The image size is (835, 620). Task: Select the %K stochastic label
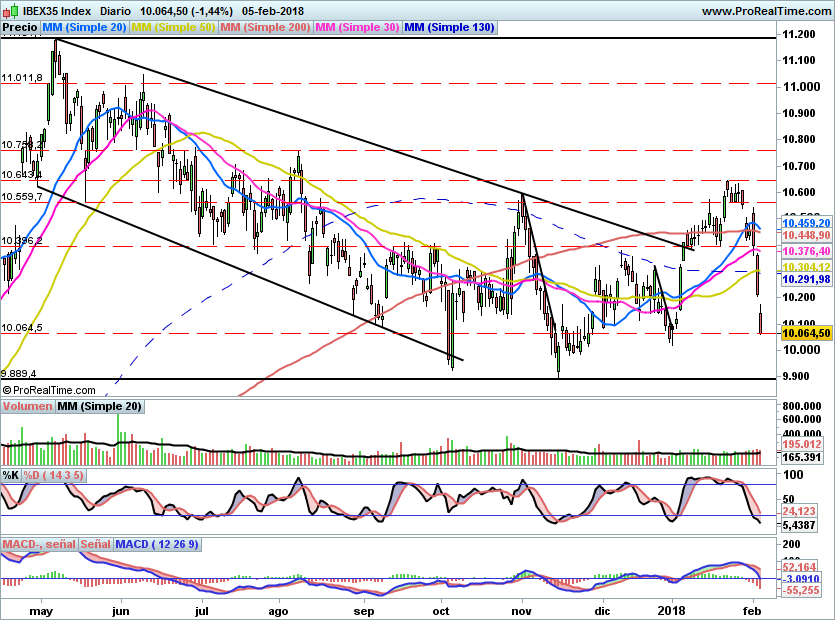coord(11,475)
